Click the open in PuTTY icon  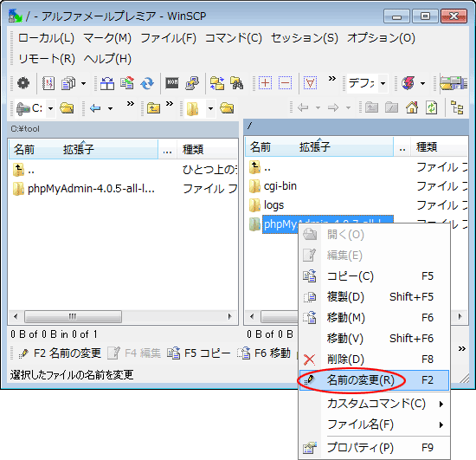click(x=192, y=83)
